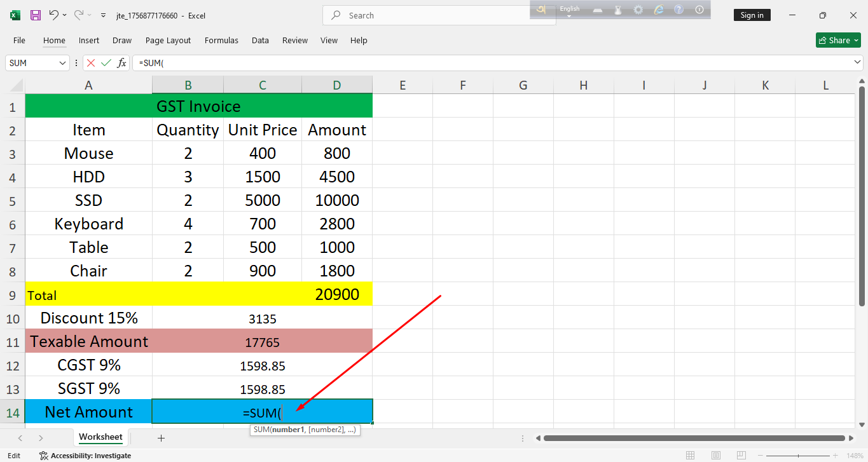Select cell D9 containing total 20900
The image size is (868, 462).
(337, 294)
